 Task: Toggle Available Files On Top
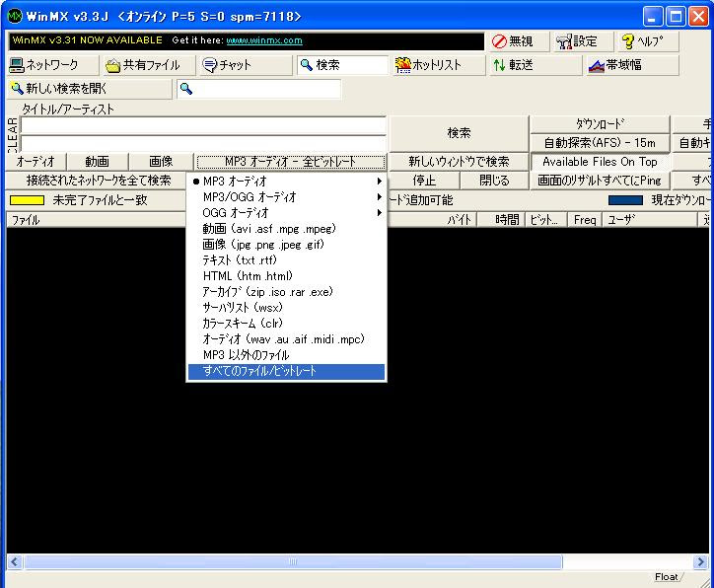pos(600,162)
